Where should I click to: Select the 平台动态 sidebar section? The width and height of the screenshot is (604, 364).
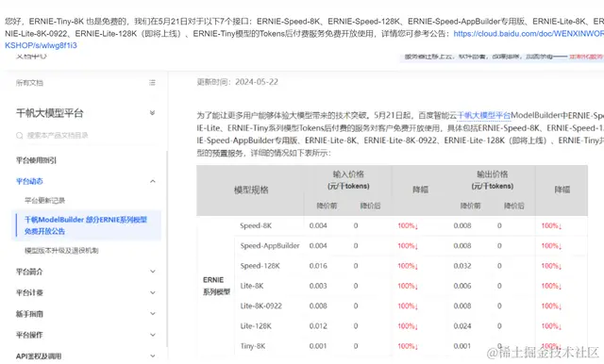coord(29,181)
